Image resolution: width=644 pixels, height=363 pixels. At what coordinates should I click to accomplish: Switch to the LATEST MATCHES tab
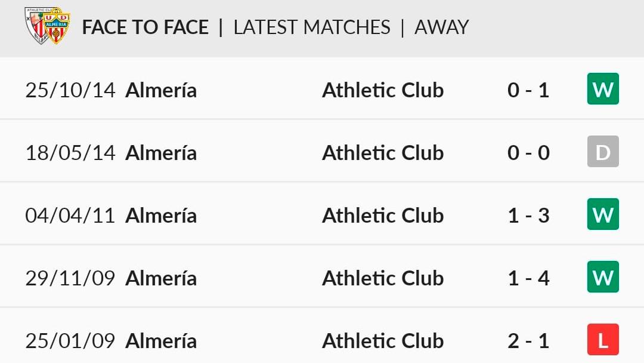(312, 27)
